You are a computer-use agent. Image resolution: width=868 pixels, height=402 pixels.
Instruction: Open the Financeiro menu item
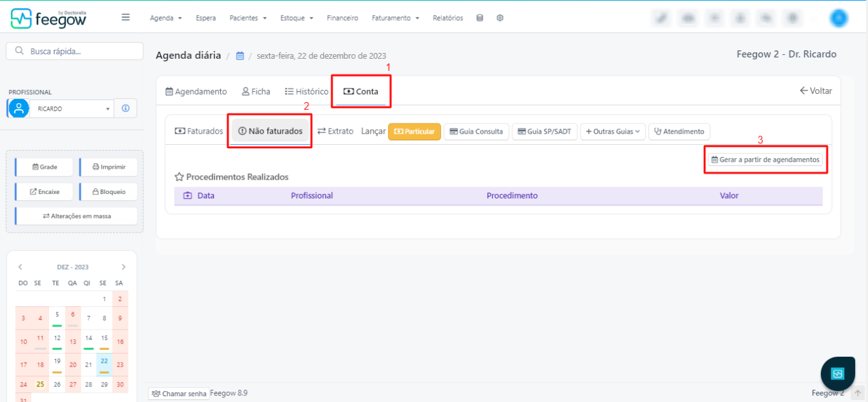[342, 18]
